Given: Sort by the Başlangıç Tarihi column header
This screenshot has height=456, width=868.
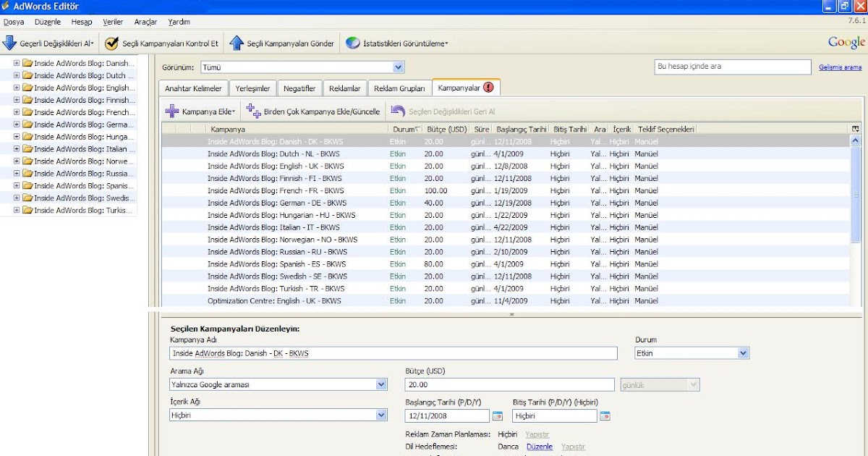Looking at the screenshot, I should (521, 129).
